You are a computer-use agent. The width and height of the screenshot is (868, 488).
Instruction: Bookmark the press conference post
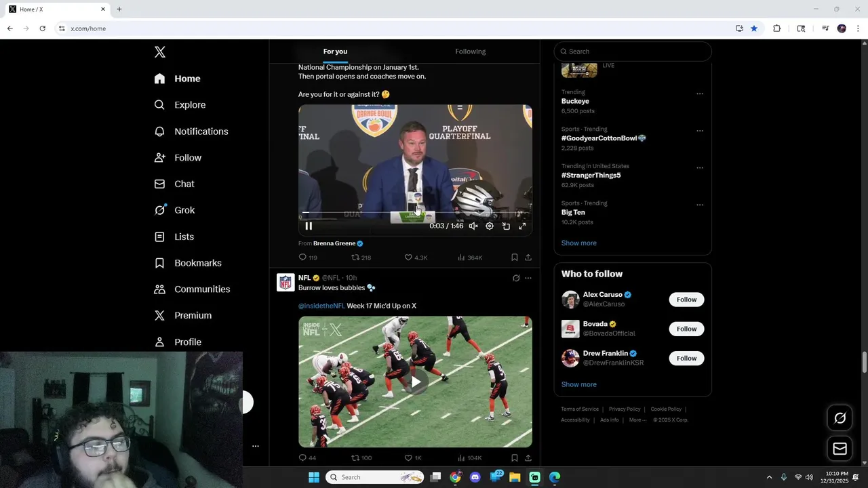[x=515, y=258]
